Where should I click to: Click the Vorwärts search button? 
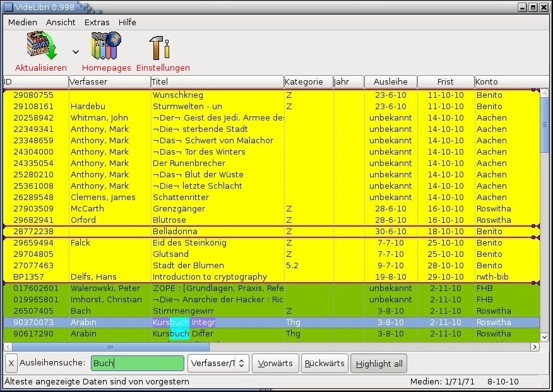[x=275, y=364]
